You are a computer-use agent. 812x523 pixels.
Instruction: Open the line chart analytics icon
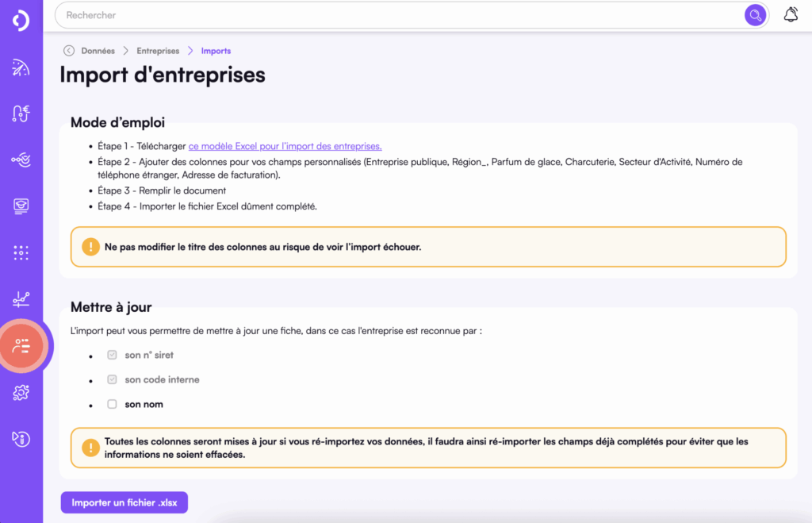click(x=21, y=299)
